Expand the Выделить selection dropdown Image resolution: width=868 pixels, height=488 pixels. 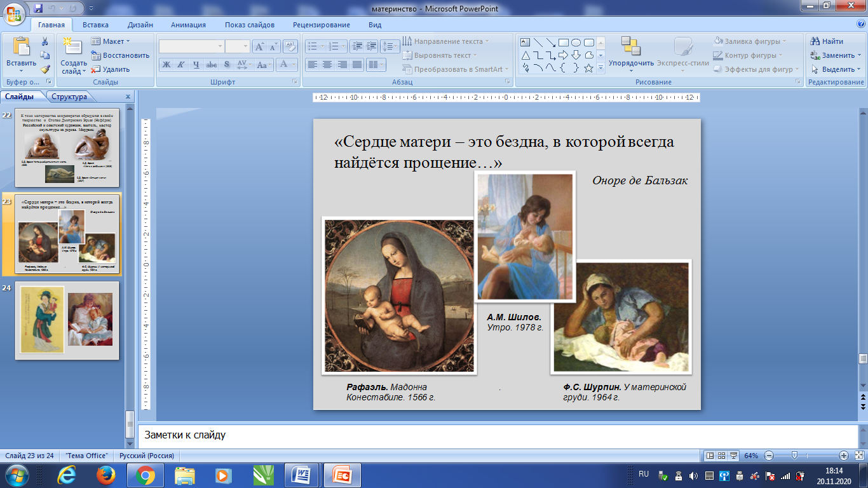(836, 69)
